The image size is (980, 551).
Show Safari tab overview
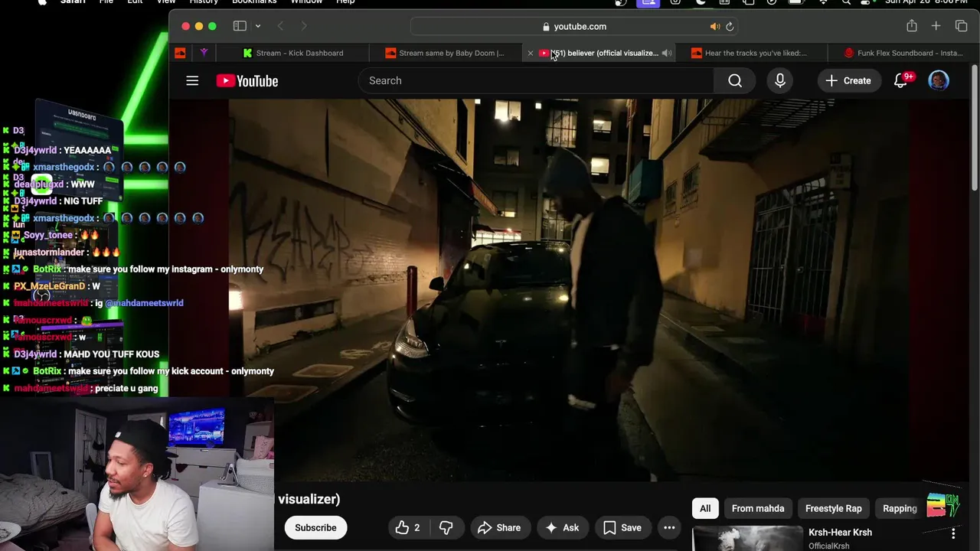962,26
